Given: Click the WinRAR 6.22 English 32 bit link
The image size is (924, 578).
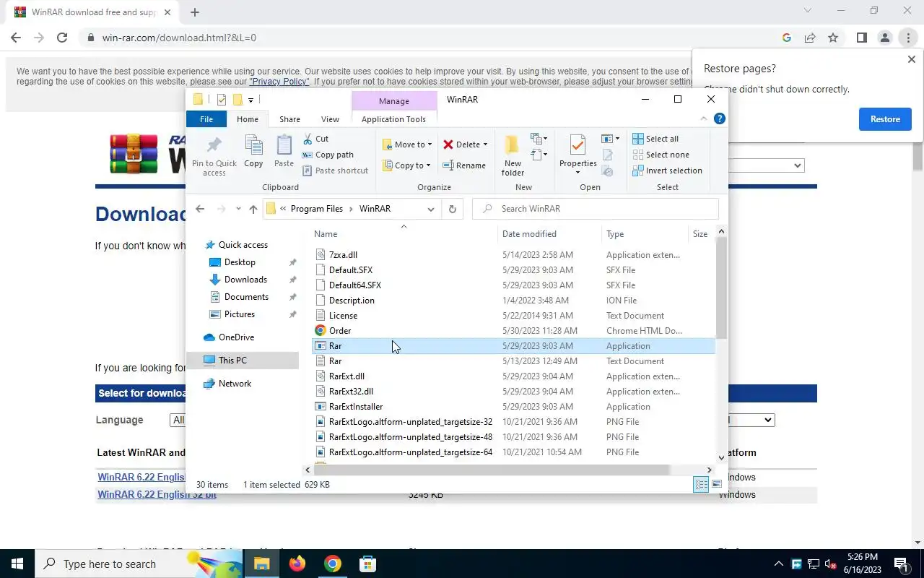Looking at the screenshot, I should (157, 495).
